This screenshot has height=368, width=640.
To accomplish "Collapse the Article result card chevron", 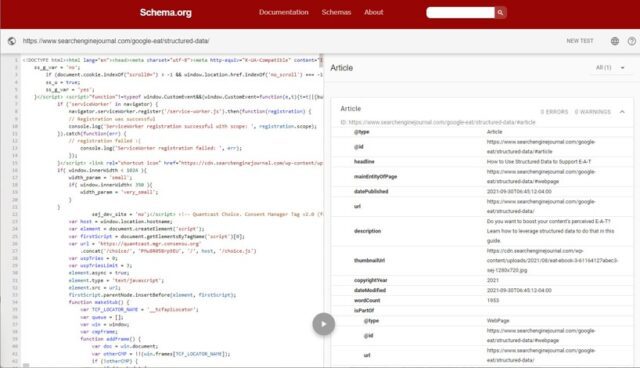I will pyautogui.click(x=622, y=111).
